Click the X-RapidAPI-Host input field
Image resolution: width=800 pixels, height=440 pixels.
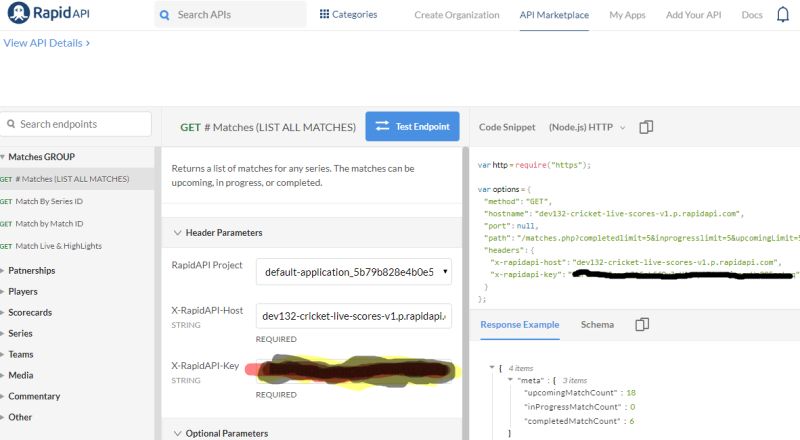click(354, 316)
